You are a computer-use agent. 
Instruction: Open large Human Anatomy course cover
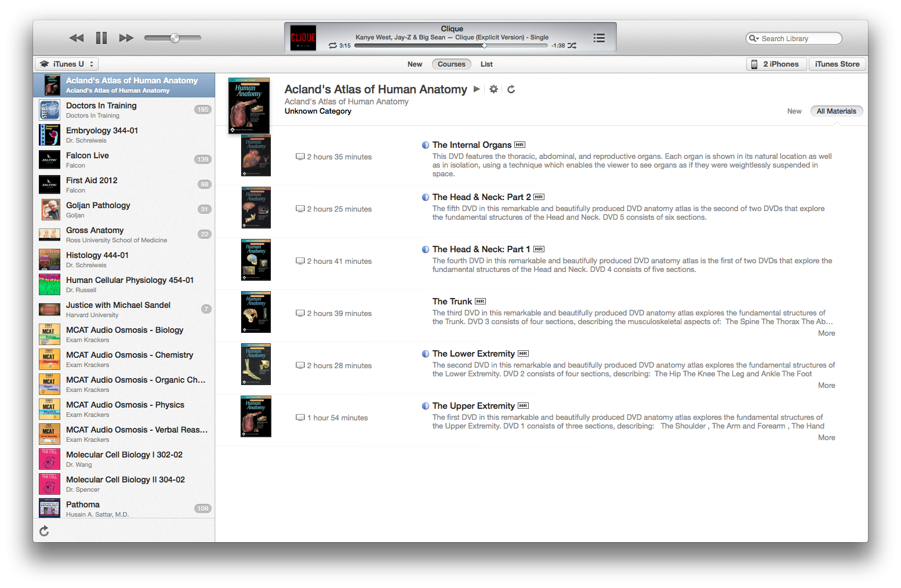tap(249, 106)
